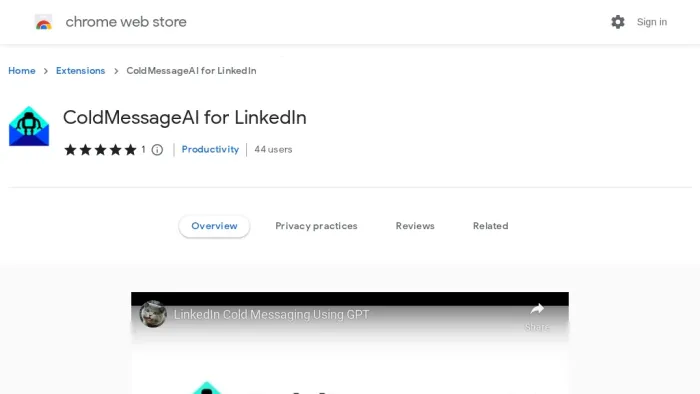Image resolution: width=700 pixels, height=394 pixels.
Task: Click the rating info circle icon
Action: tap(157, 150)
